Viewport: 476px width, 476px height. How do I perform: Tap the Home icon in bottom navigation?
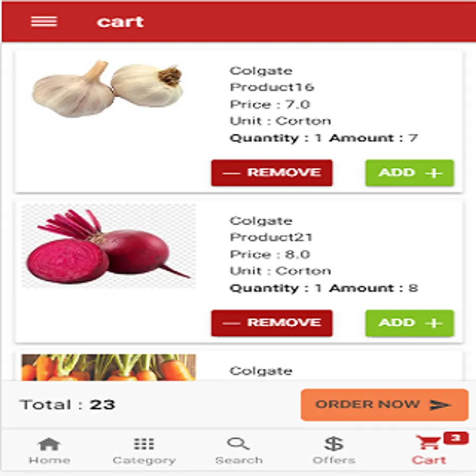pyautogui.click(x=49, y=444)
